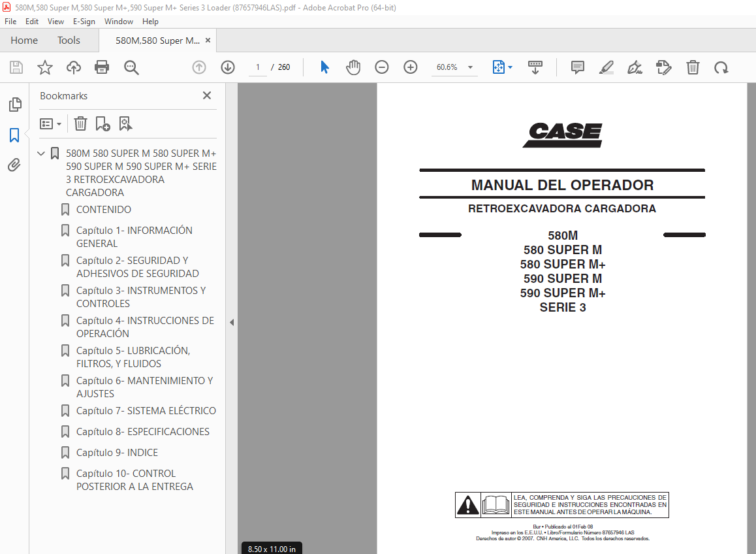Zoom out with minus button

point(381,67)
